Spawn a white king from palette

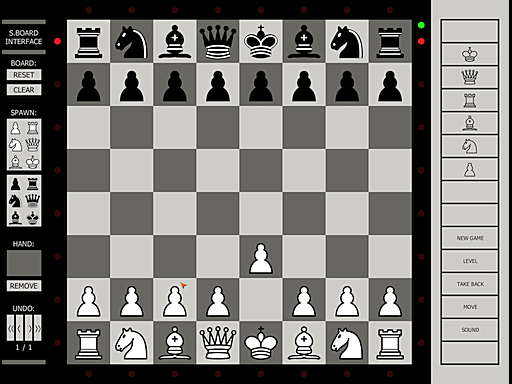tap(32, 162)
